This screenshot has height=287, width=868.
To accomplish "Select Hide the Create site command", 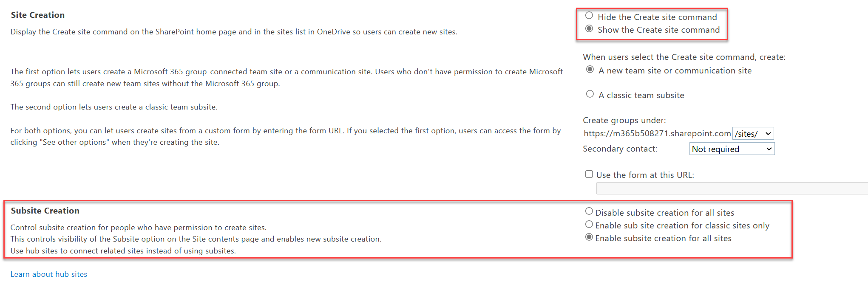I will tap(589, 16).
